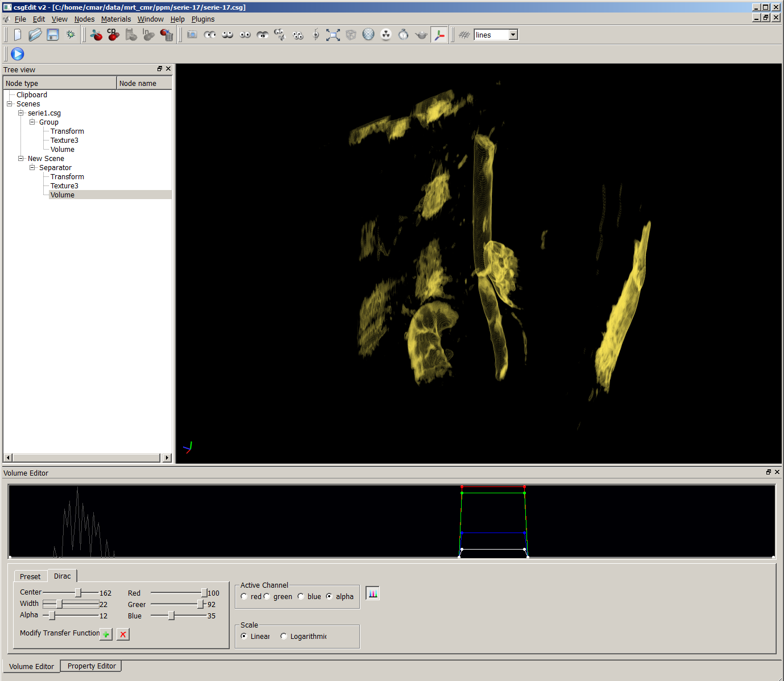784x681 pixels.
Task: Click the stopwatch icon in toolbar
Action: pyautogui.click(x=404, y=35)
